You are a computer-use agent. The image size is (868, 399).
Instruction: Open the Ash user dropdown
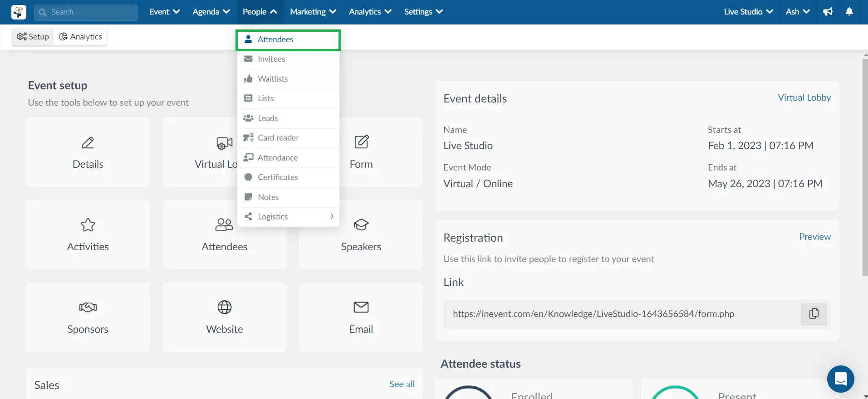pos(798,12)
